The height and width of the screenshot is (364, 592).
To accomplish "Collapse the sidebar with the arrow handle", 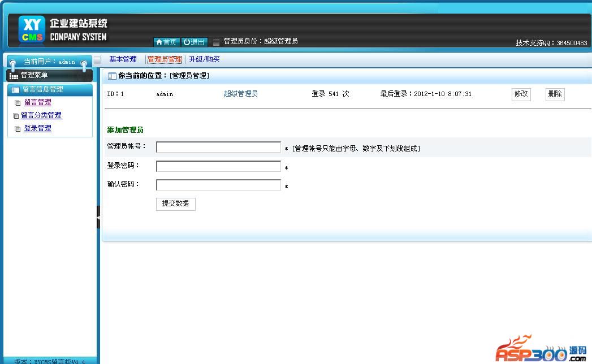I will point(98,217).
